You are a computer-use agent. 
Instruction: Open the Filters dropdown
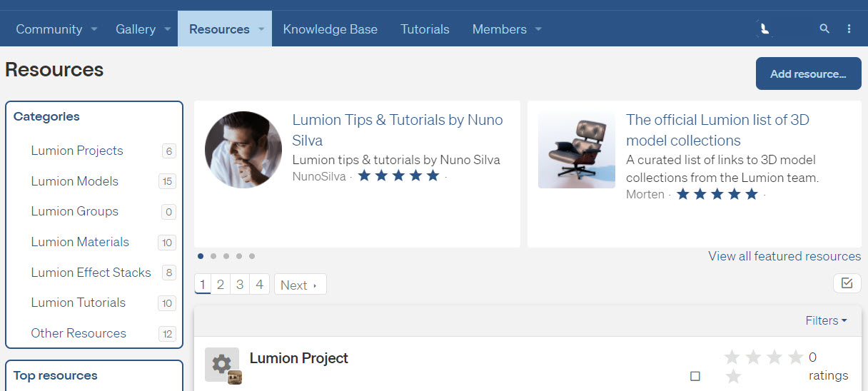[x=826, y=321]
